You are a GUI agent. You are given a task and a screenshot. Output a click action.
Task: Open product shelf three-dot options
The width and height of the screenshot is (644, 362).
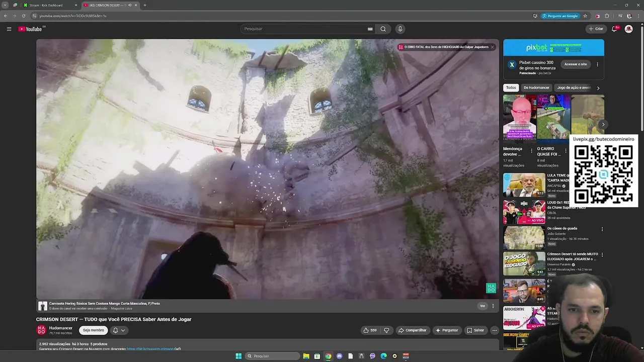tap(493, 306)
